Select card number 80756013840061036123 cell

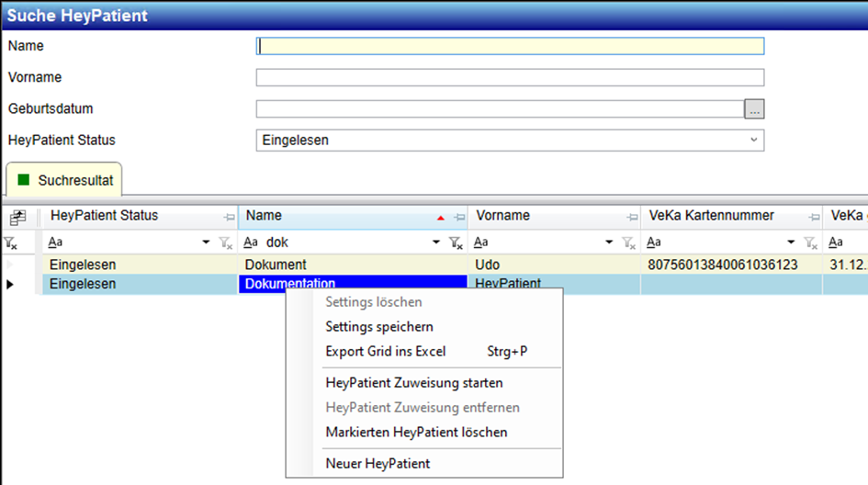point(731,265)
